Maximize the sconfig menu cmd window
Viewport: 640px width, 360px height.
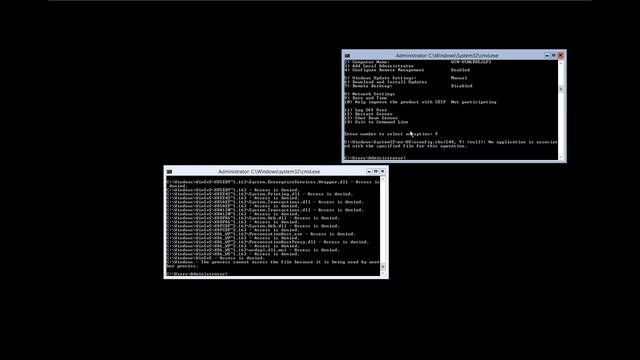(553, 56)
